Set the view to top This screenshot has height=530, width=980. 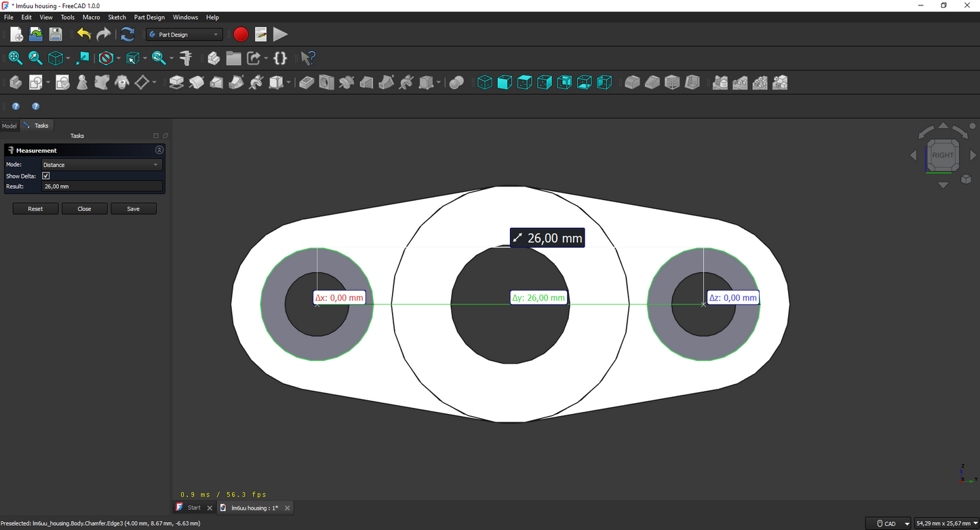click(524, 83)
